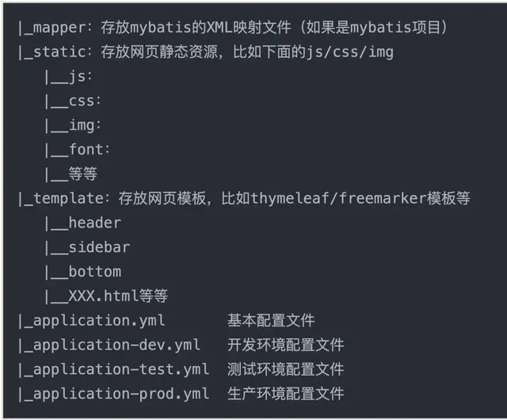
Task: Click the js subfolder line
Action: (68, 77)
